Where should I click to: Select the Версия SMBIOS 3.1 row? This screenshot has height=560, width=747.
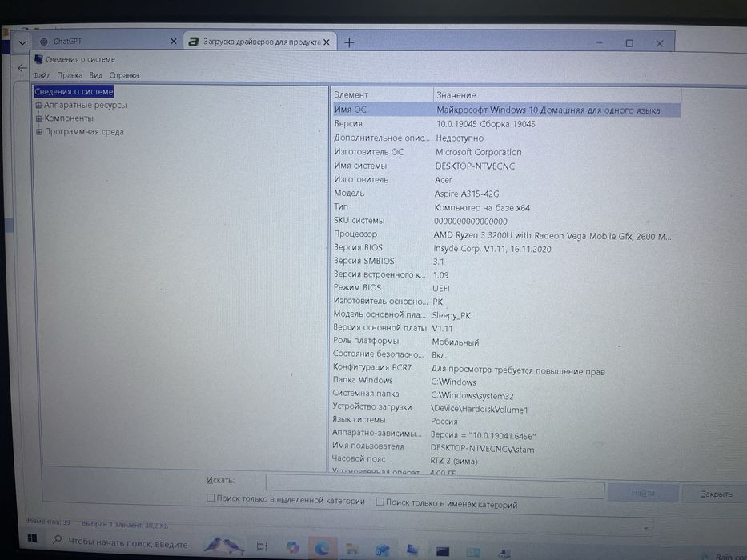[506, 262]
